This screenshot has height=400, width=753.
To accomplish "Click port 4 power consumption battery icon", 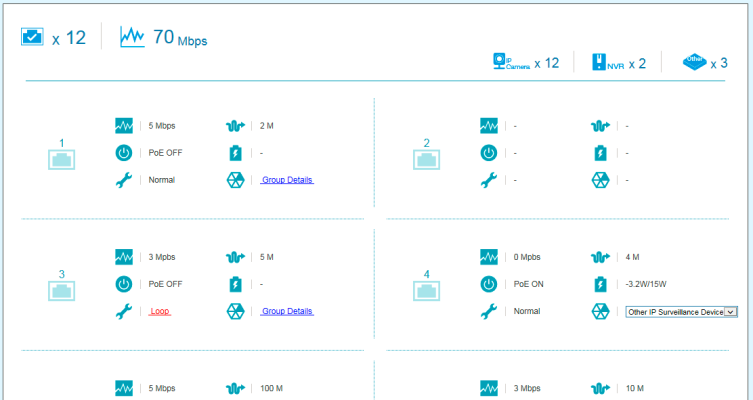I will click(x=600, y=284).
